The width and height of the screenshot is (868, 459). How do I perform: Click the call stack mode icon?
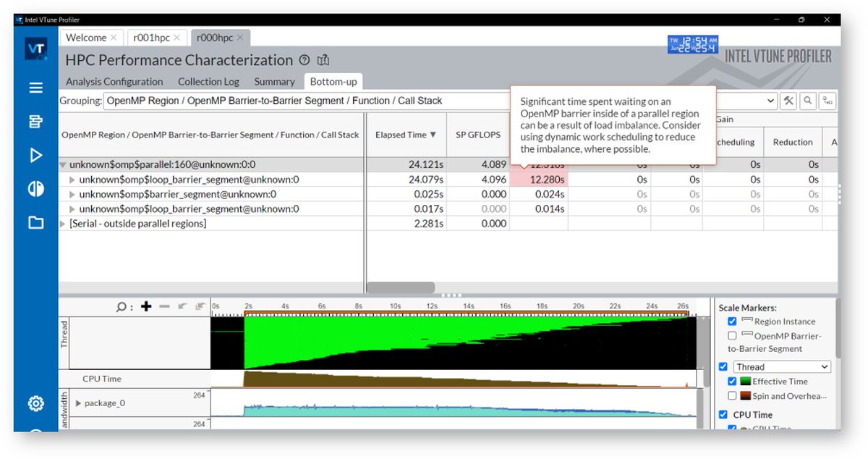[826, 101]
